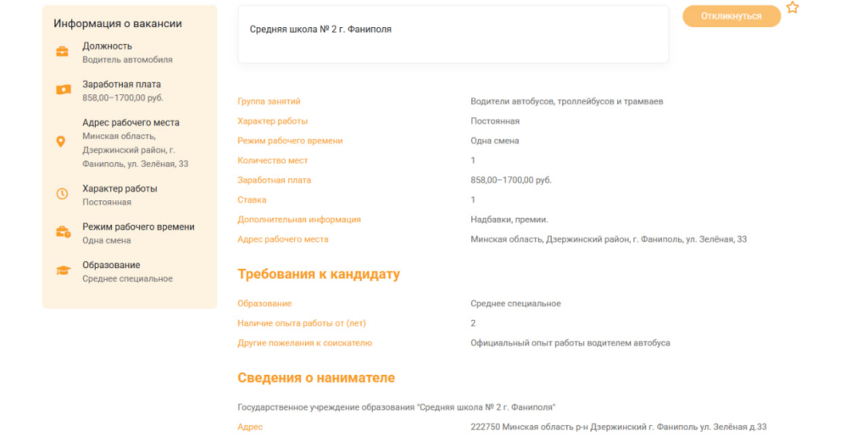Click the work schedule icon by Режим рабочего времени
The height and width of the screenshot is (442, 868).
pos(62,232)
